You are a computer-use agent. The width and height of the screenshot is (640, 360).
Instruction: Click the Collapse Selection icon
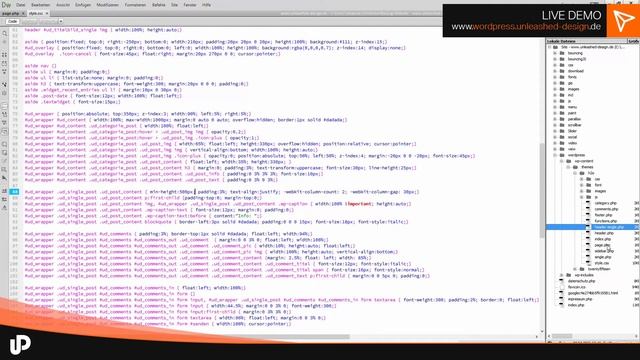pyautogui.click(x=4, y=63)
